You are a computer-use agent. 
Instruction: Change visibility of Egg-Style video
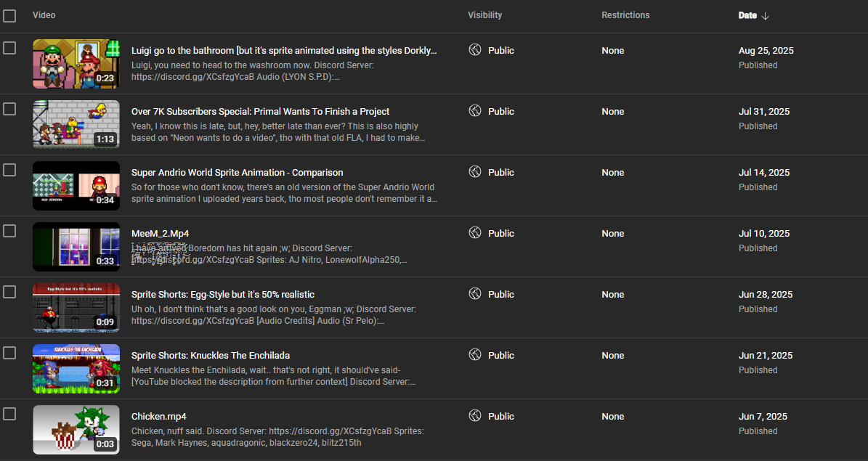click(x=500, y=294)
